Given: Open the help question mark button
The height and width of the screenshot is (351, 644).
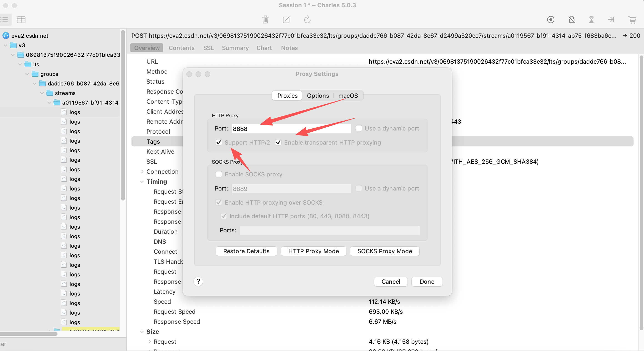Looking at the screenshot, I should click(198, 281).
